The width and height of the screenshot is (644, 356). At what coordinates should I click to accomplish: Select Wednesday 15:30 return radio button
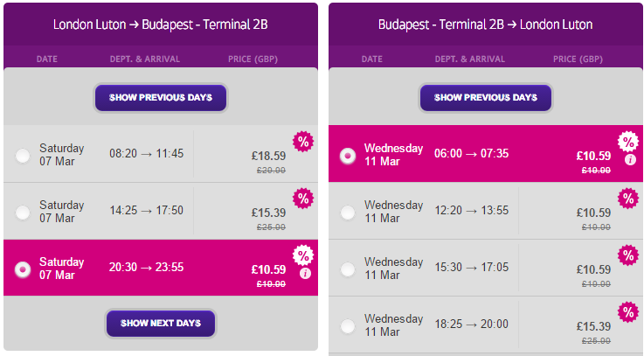click(x=348, y=269)
